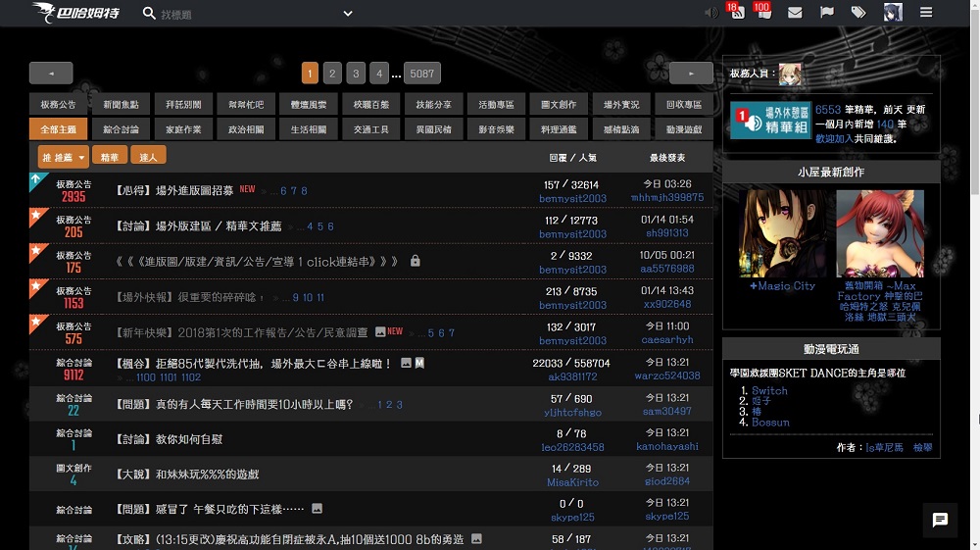The width and height of the screenshot is (980, 550).
Task: Open thread 【討論】教你如何自慰
Action: (170, 439)
